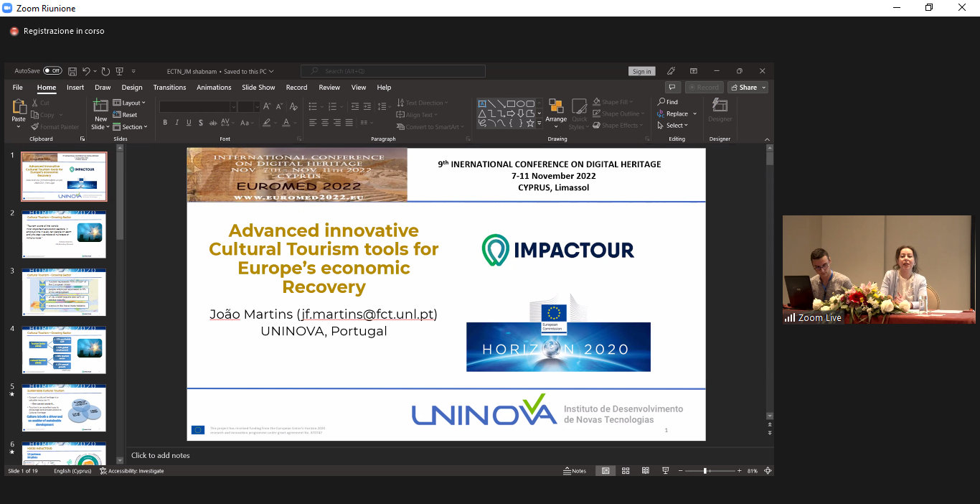Viewport: 980px width, 504px height.
Task: Click the Share button
Action: 748,88
